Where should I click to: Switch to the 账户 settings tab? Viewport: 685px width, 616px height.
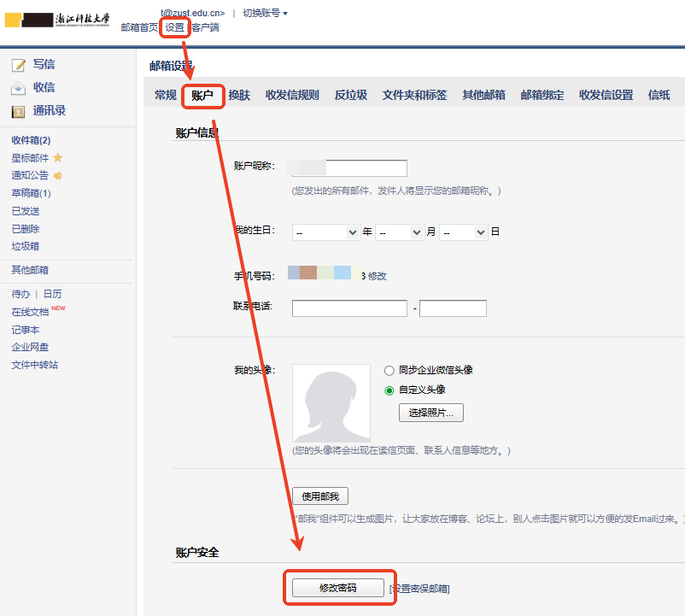202,96
